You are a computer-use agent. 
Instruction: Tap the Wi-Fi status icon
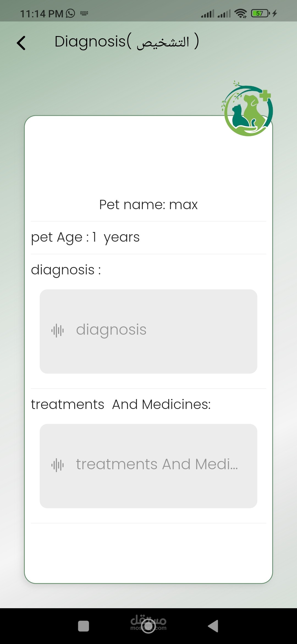241,13
